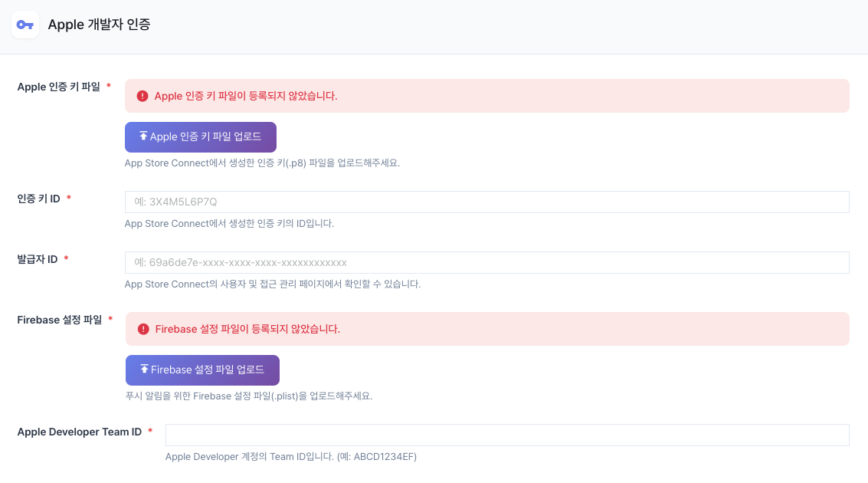The width and height of the screenshot is (868, 483).
Task: Click the Apple Developer Team ID label
Action: 79,432
